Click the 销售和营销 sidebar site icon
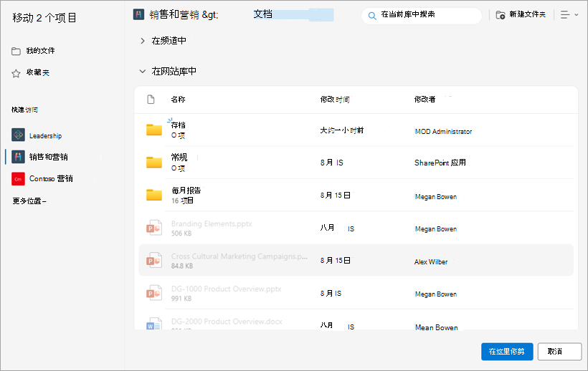This screenshot has height=371, width=588. (x=18, y=156)
